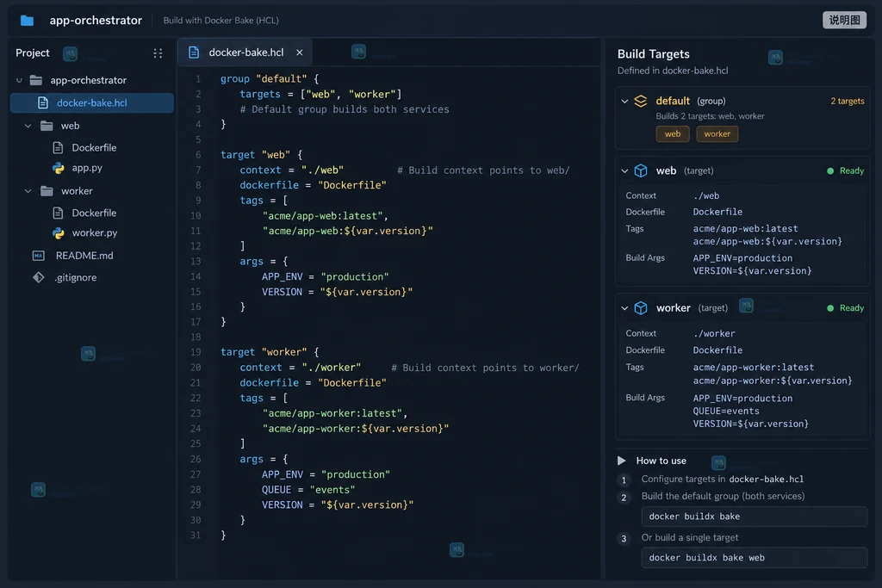Image resolution: width=882 pixels, height=588 pixels.
Task: Open app.py file
Action: tap(87, 168)
